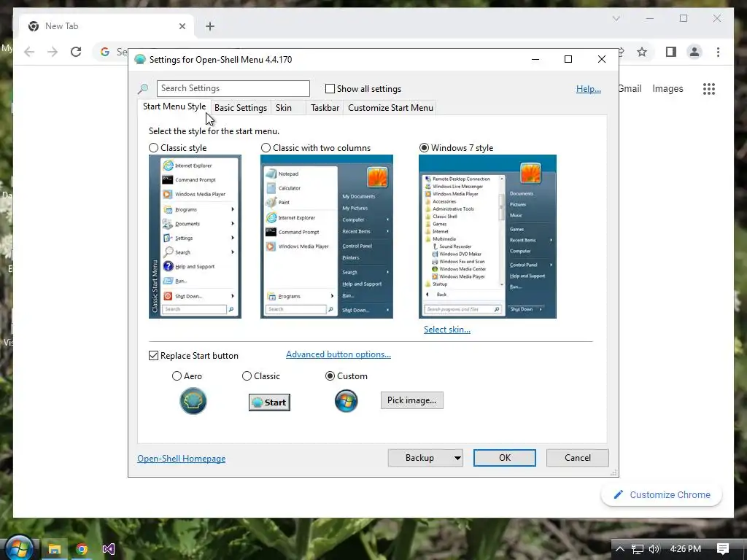The height and width of the screenshot is (560, 747).
Task: Click the taskbar clock showing 4:26 PM
Action: [685, 549]
